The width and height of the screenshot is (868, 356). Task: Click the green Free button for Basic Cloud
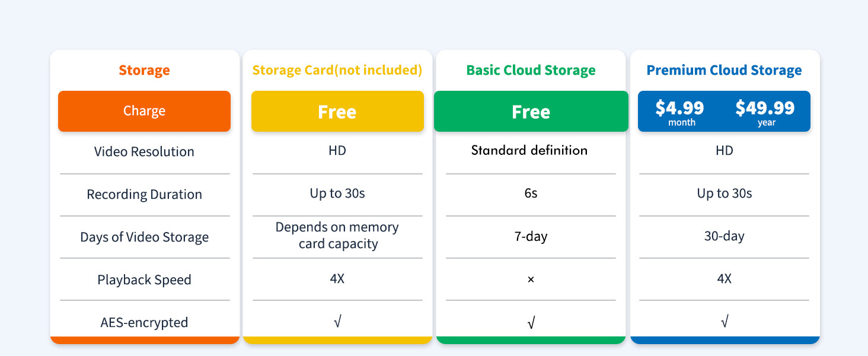tap(531, 112)
